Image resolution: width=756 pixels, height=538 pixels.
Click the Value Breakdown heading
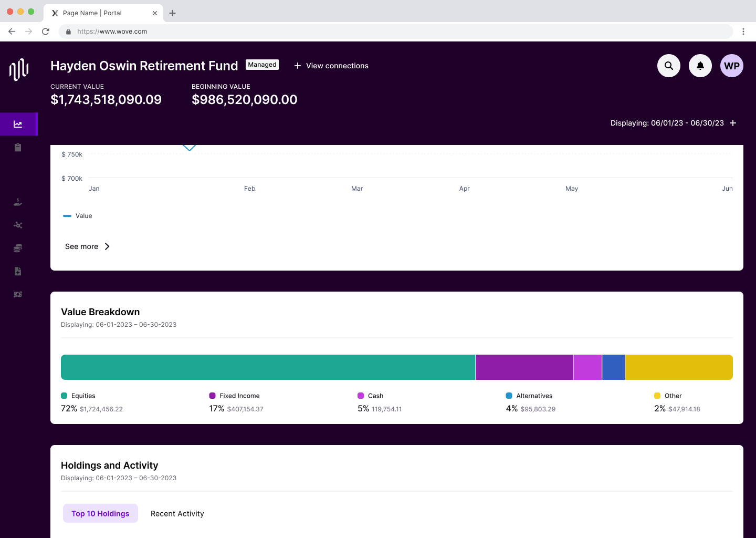click(x=100, y=312)
